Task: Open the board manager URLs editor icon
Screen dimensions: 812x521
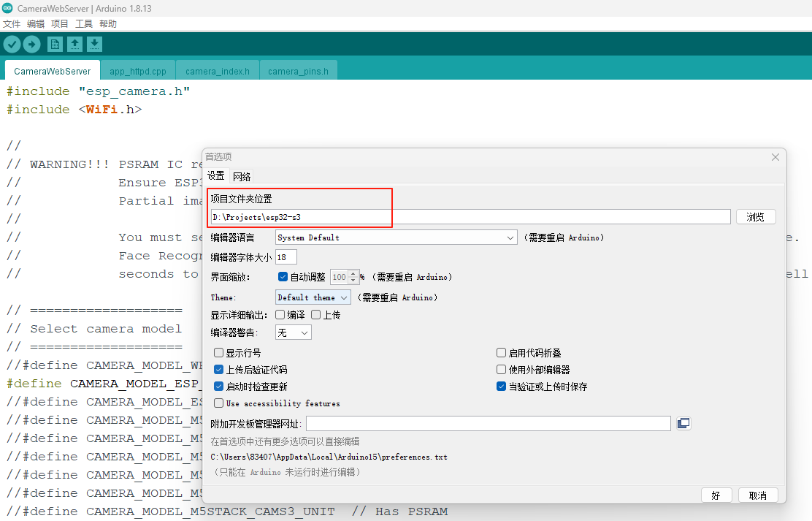Action: (683, 424)
